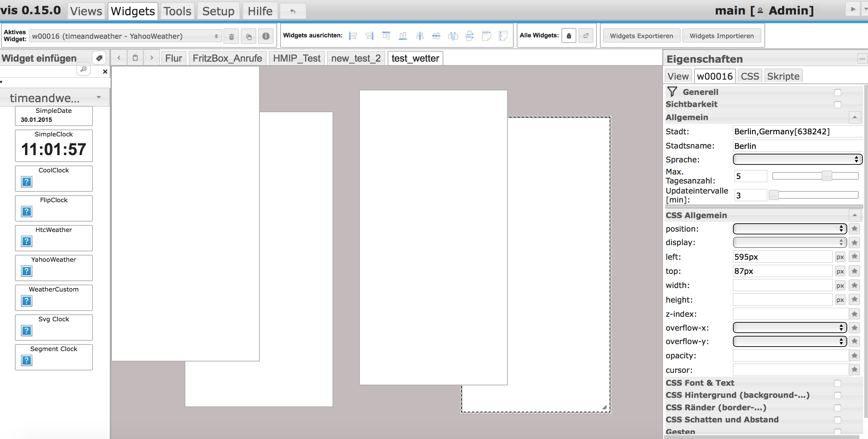Delete the active widget with trash icon
The height and width of the screenshot is (439, 868).
231,36
